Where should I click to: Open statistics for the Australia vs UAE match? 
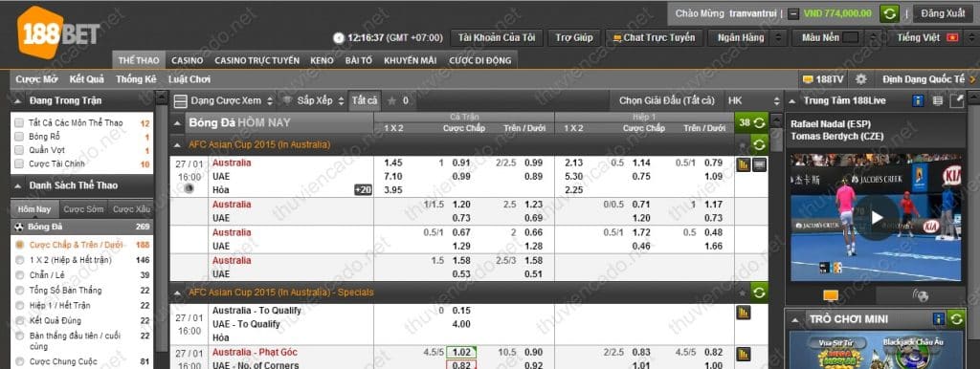pos(743,164)
